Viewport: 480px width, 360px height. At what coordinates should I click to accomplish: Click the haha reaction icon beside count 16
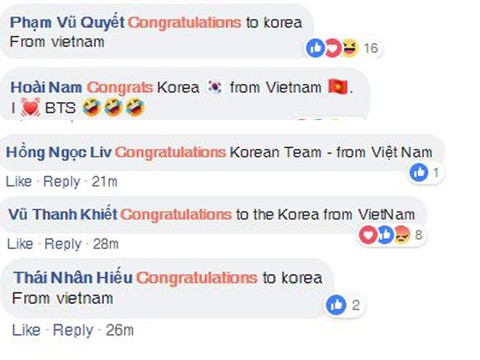coord(349,48)
